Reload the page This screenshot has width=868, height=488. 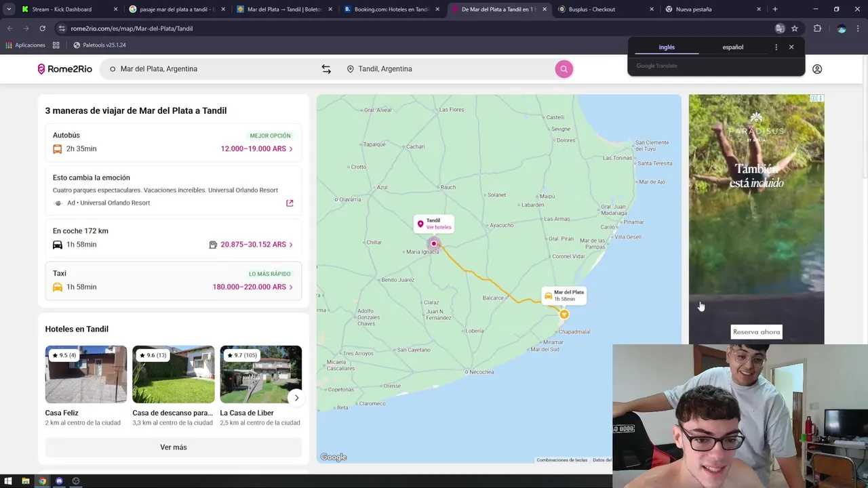pyautogui.click(x=42, y=28)
